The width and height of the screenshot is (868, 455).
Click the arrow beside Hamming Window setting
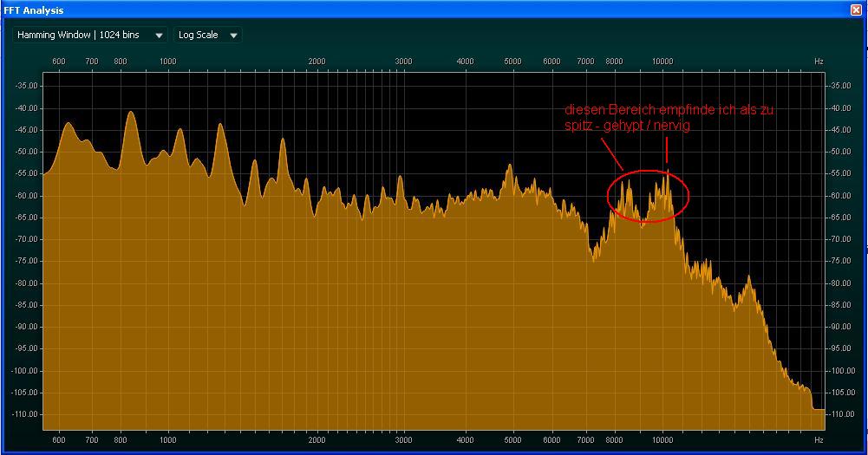pyautogui.click(x=159, y=36)
